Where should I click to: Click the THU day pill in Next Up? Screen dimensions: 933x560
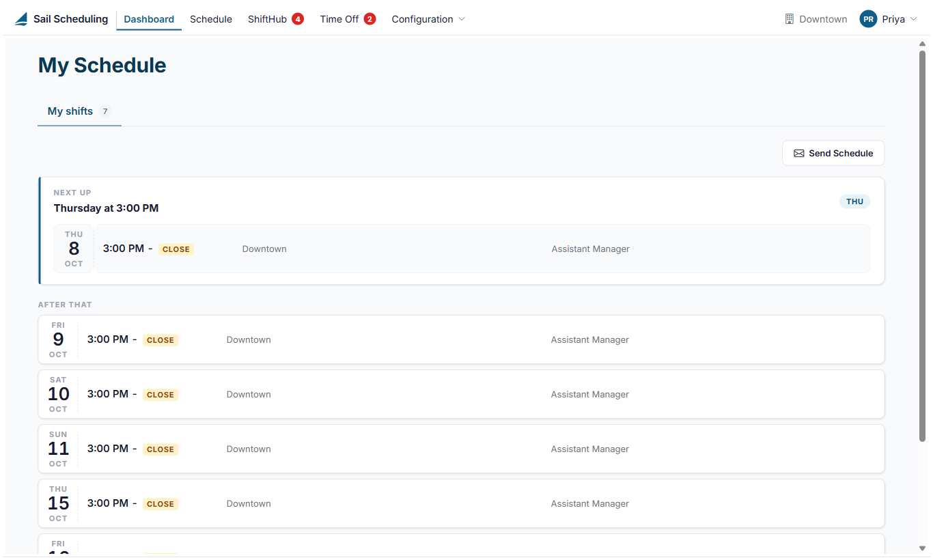point(855,201)
